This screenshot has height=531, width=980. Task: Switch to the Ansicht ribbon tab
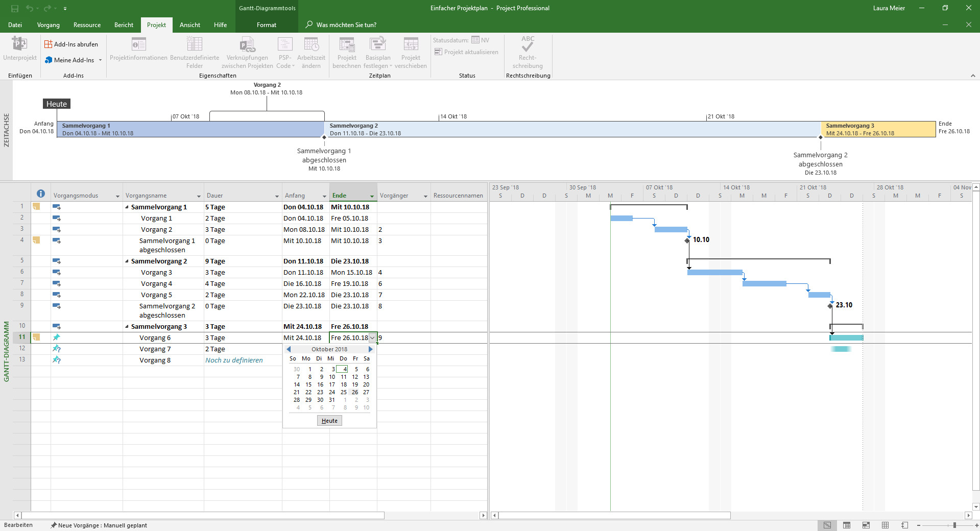click(189, 25)
